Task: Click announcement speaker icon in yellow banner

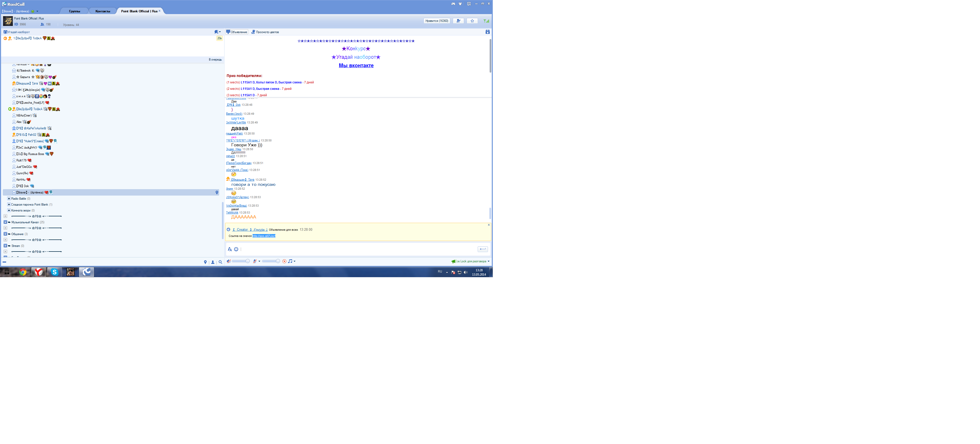Action: (228, 229)
